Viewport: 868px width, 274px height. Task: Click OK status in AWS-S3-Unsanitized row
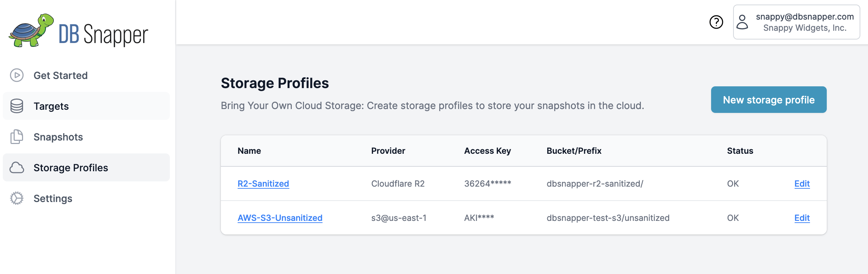[733, 218]
